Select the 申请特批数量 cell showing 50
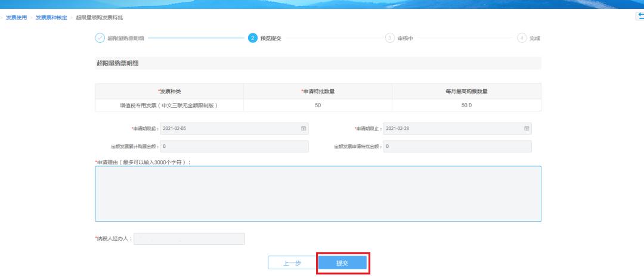The height and width of the screenshot is (280, 644). [317, 105]
